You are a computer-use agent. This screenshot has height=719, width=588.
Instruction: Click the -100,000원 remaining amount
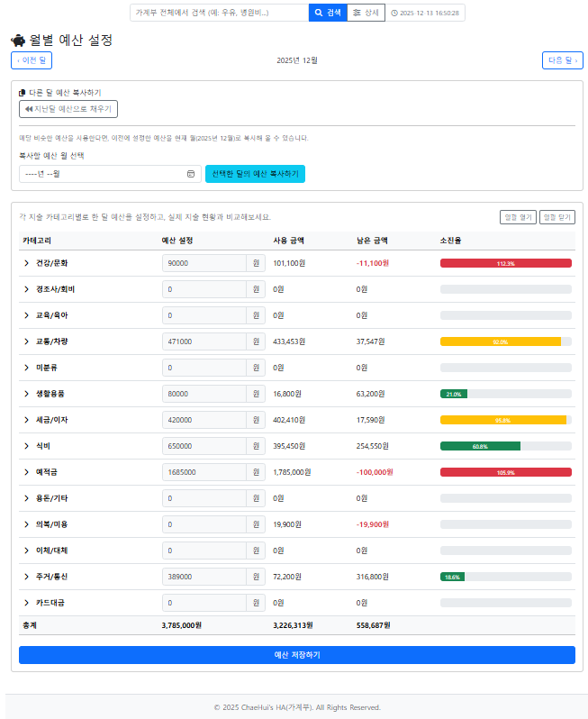(375, 472)
